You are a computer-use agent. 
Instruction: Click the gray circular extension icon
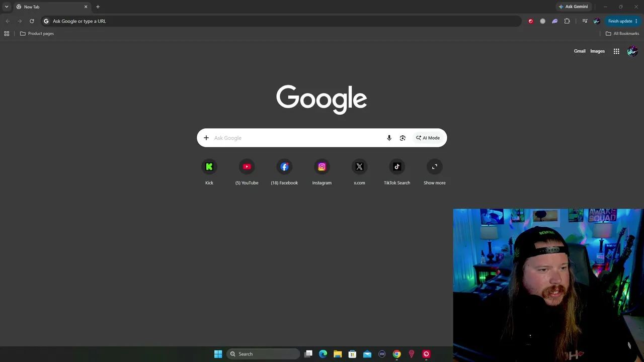542,21
